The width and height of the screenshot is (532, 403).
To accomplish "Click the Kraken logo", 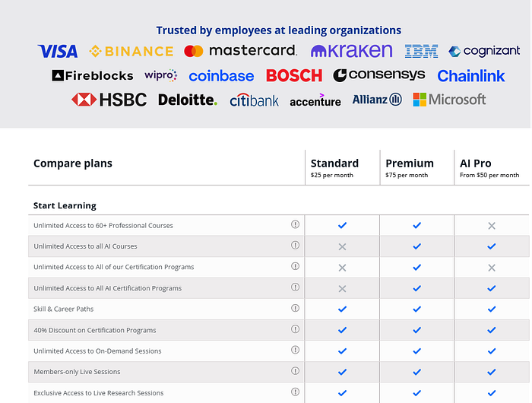I will pyautogui.click(x=351, y=52).
